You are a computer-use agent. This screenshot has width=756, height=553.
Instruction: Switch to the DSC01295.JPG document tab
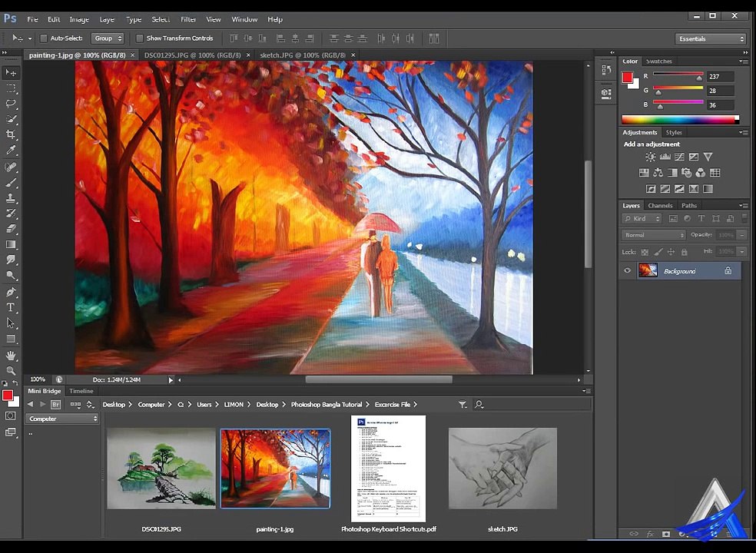coord(192,55)
